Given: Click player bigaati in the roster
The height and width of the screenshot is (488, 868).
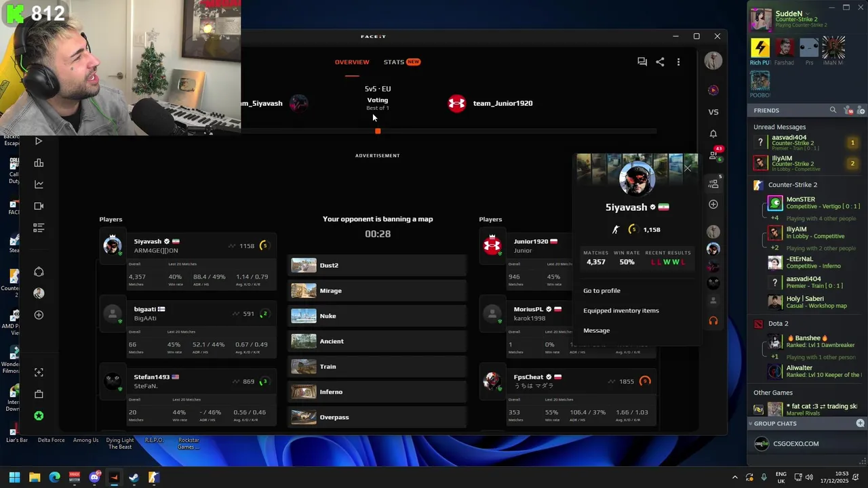Looking at the screenshot, I should click(145, 309).
